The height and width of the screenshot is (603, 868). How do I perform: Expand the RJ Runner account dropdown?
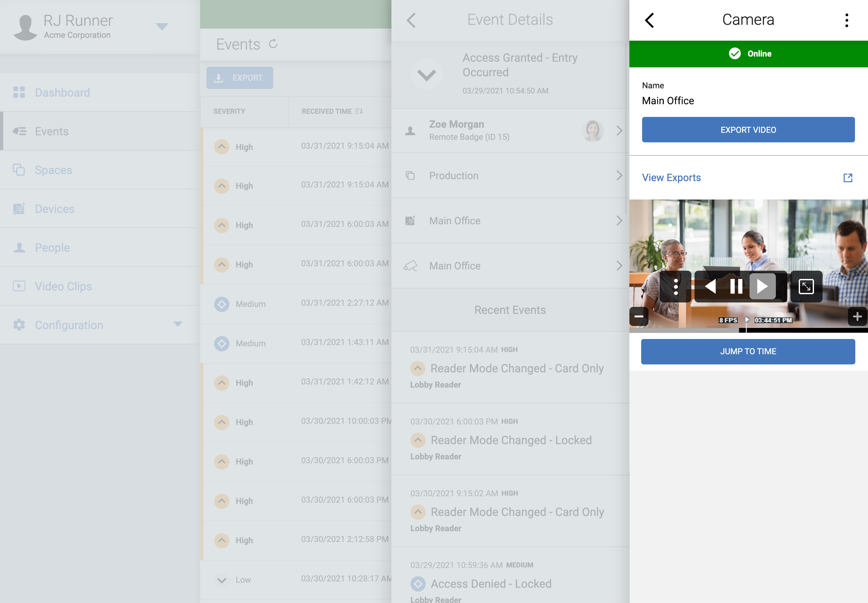(x=162, y=26)
